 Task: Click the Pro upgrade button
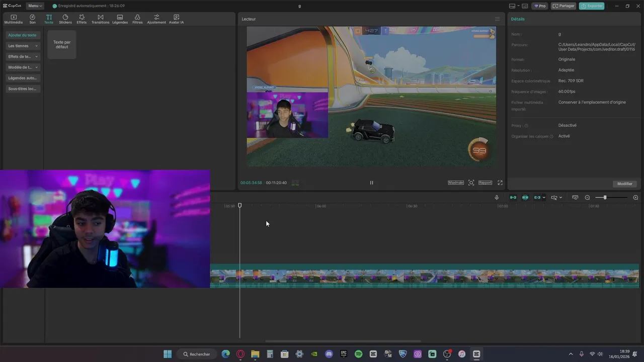click(540, 6)
